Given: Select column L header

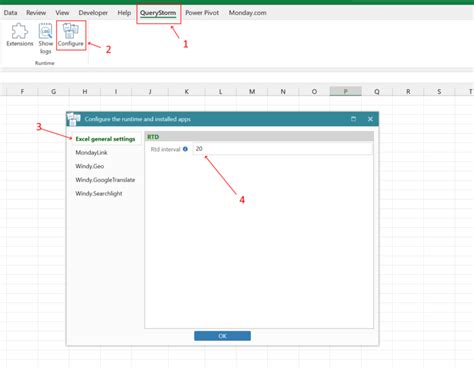Looking at the screenshot, I should coord(220,91).
